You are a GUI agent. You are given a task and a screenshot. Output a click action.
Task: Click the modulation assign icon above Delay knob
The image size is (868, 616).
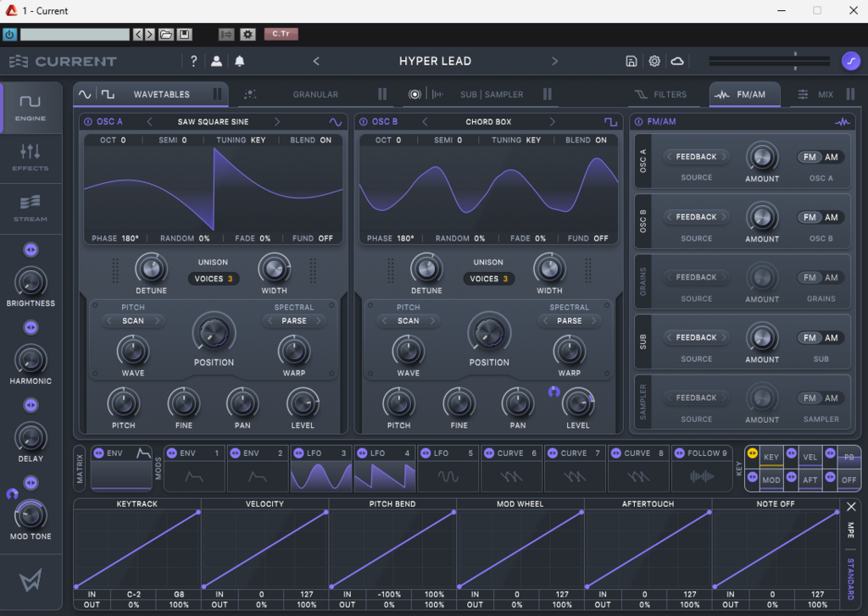tap(31, 406)
